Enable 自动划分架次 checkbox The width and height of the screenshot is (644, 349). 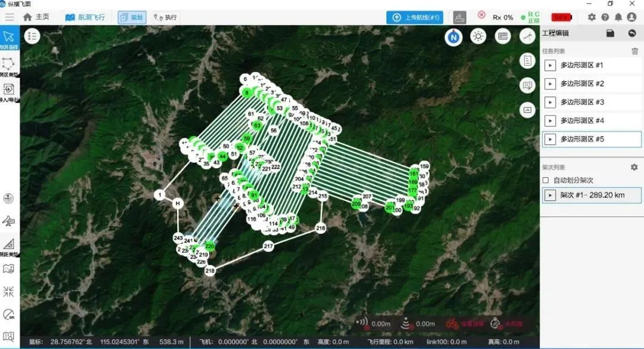546,180
